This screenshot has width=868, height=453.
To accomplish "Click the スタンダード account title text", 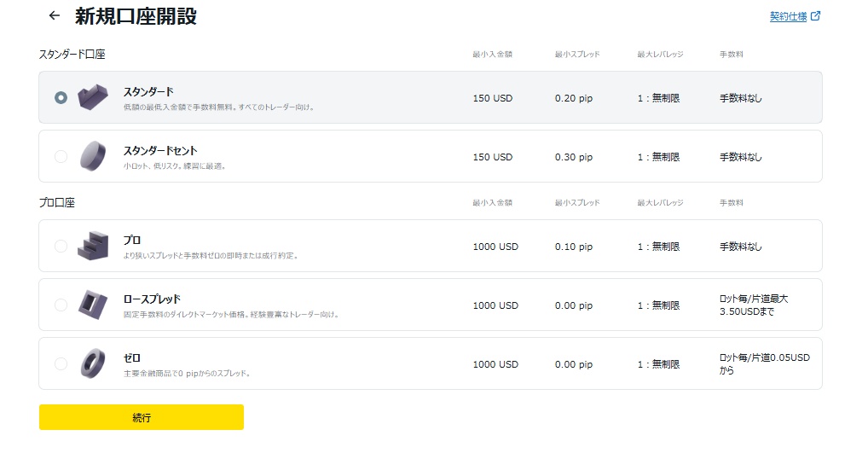I will point(148,91).
